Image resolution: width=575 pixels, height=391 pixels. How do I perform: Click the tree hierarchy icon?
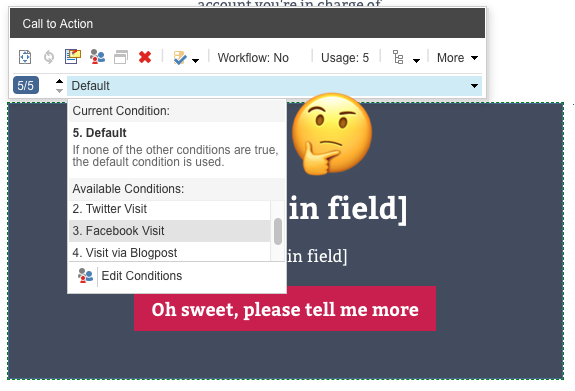pos(398,58)
